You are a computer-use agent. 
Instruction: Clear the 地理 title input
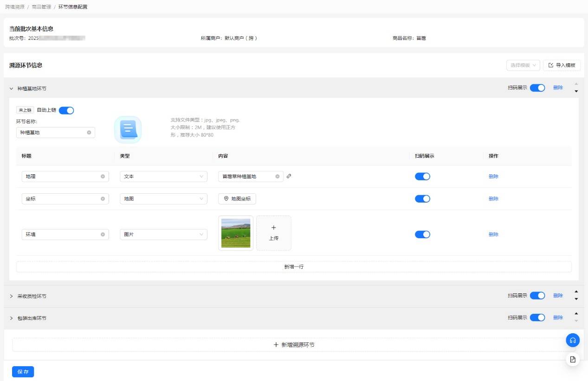point(103,177)
